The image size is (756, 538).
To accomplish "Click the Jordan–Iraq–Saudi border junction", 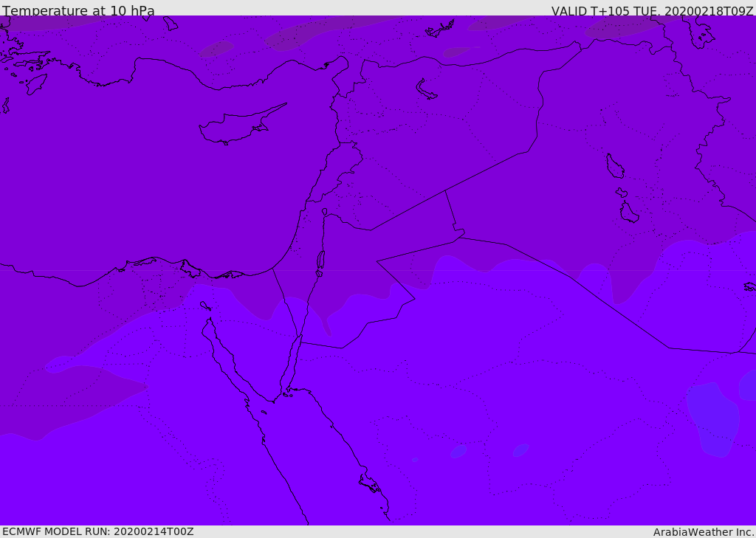I will pos(459,237).
